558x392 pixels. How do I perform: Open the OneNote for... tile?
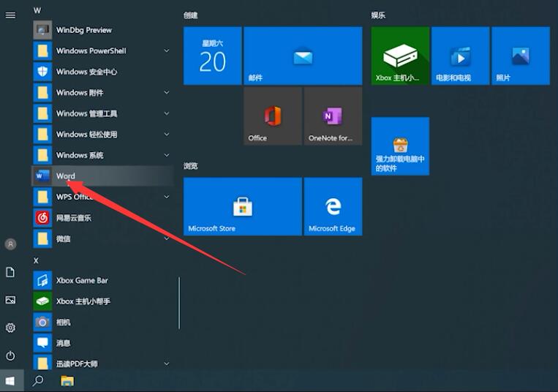pos(333,116)
